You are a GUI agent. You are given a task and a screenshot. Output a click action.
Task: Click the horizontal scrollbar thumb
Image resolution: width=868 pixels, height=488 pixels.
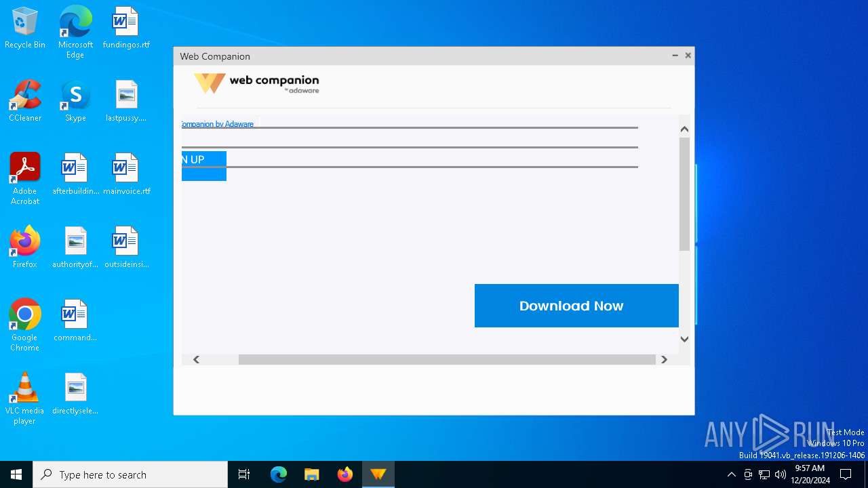click(x=447, y=359)
